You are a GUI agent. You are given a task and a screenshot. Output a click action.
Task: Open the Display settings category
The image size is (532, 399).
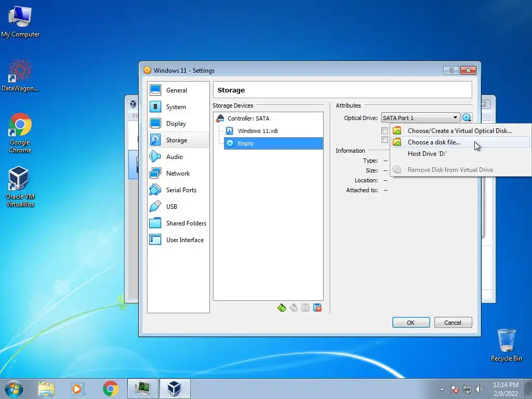click(x=178, y=124)
